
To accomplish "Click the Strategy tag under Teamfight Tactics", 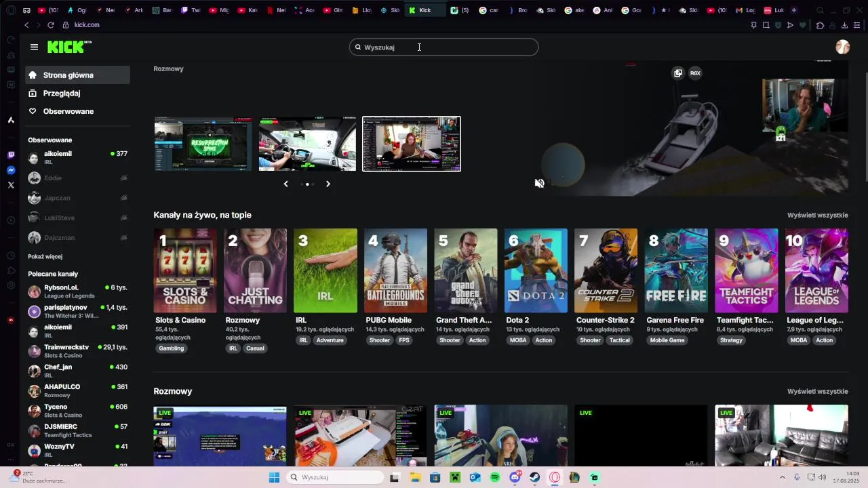I will pyautogui.click(x=731, y=340).
